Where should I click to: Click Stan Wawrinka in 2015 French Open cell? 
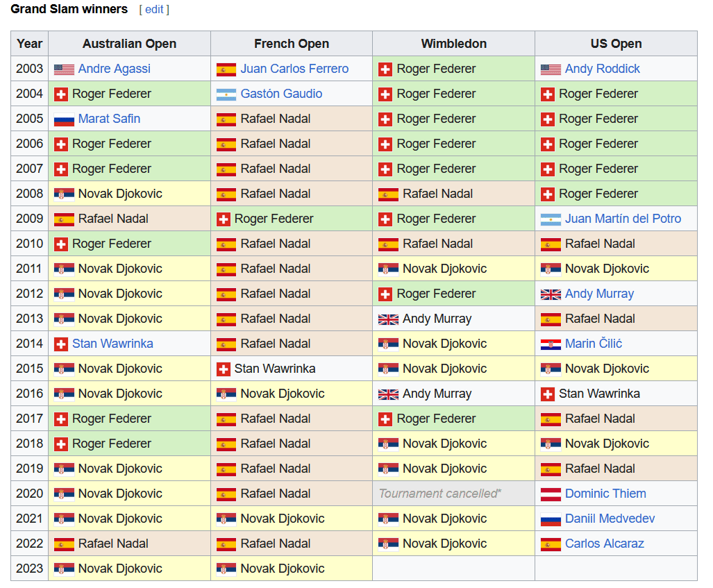click(x=275, y=369)
